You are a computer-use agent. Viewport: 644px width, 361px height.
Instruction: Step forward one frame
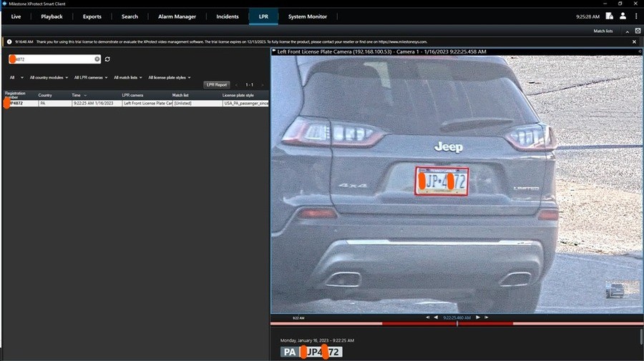point(478,317)
